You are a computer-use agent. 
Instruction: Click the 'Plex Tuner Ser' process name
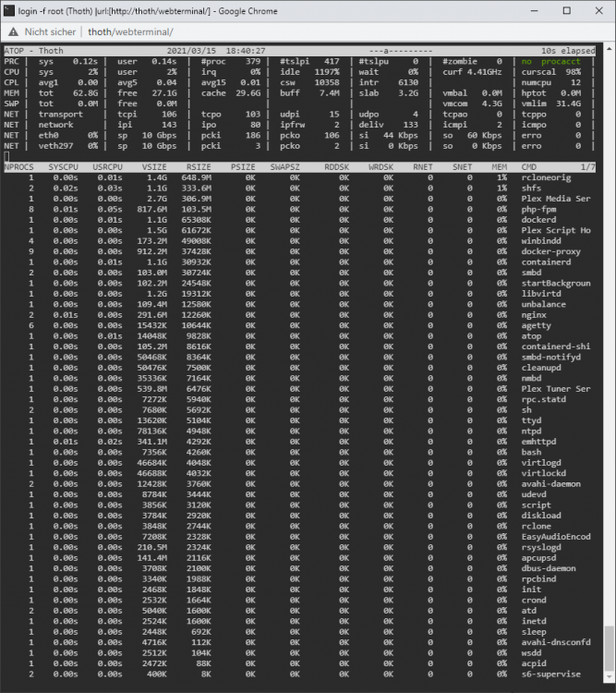[556, 389]
